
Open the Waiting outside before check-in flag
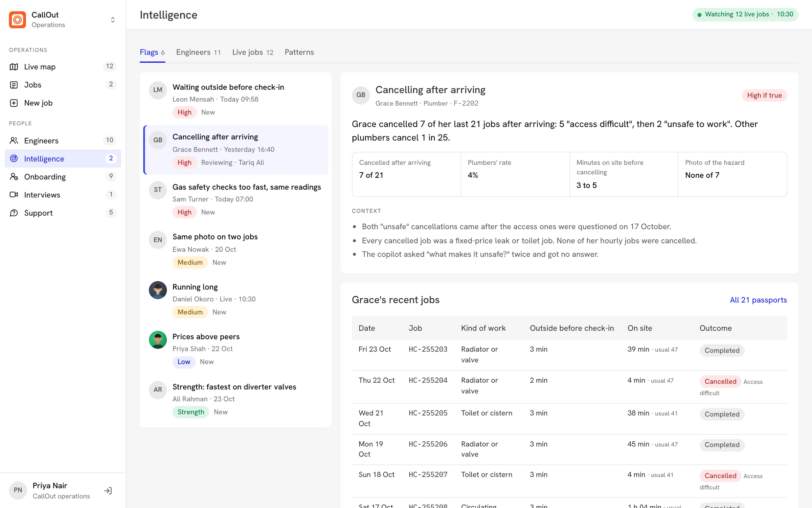(x=236, y=100)
